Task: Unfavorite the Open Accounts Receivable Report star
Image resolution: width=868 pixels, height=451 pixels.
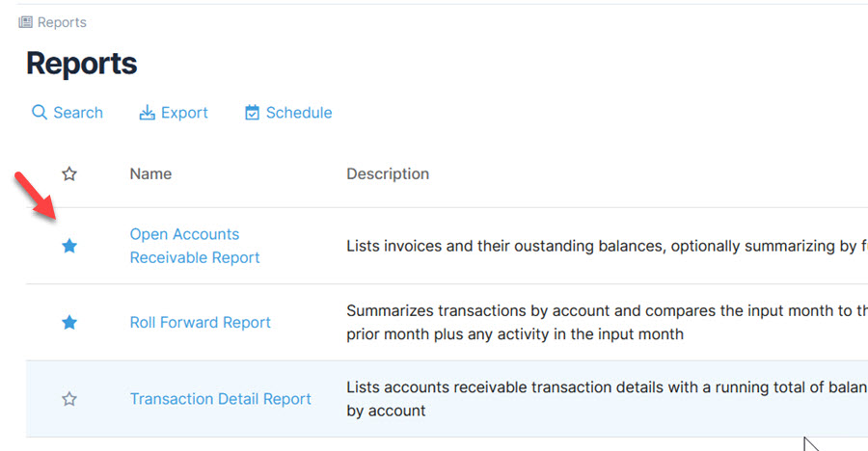Action: coord(68,247)
